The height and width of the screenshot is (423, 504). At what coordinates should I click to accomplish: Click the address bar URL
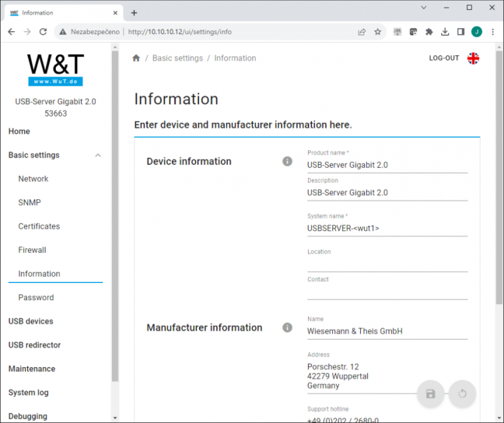click(x=180, y=32)
